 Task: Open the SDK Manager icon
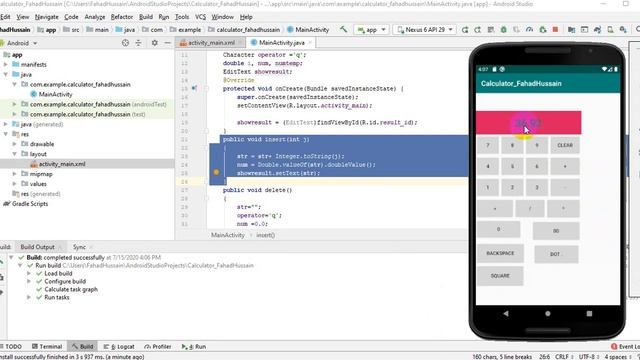(623, 30)
